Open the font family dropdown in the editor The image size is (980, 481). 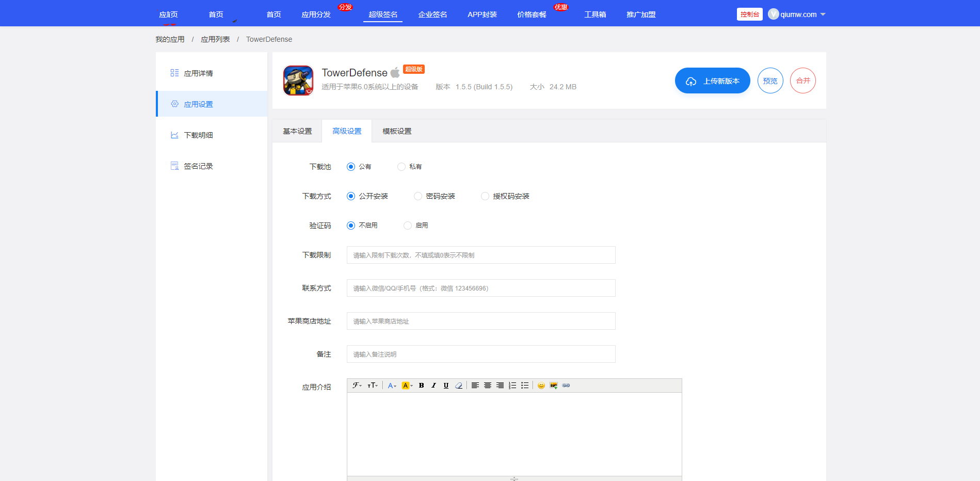(x=357, y=386)
